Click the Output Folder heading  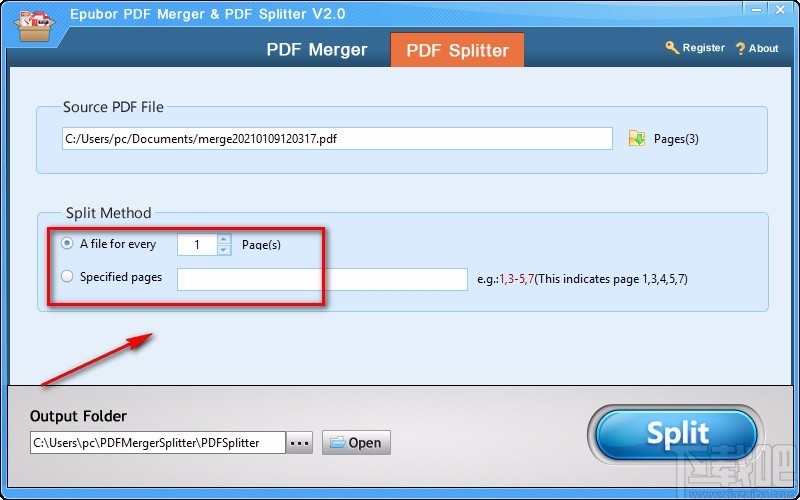point(78,416)
